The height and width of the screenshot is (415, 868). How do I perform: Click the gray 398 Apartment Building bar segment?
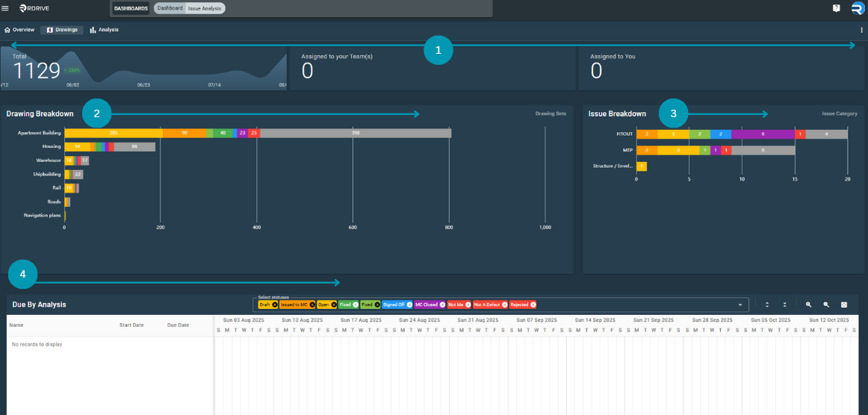[x=356, y=133]
